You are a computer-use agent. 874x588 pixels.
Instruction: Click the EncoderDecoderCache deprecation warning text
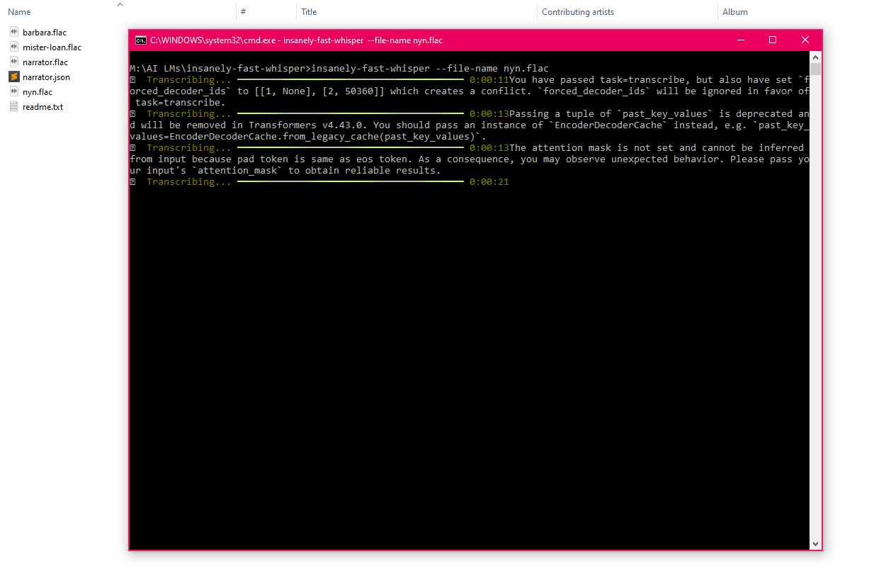coord(470,125)
